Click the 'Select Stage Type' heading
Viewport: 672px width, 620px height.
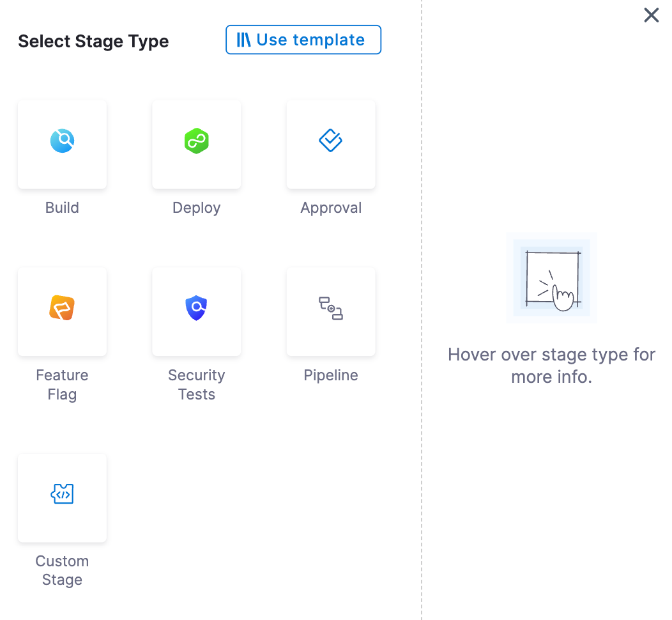click(x=93, y=42)
